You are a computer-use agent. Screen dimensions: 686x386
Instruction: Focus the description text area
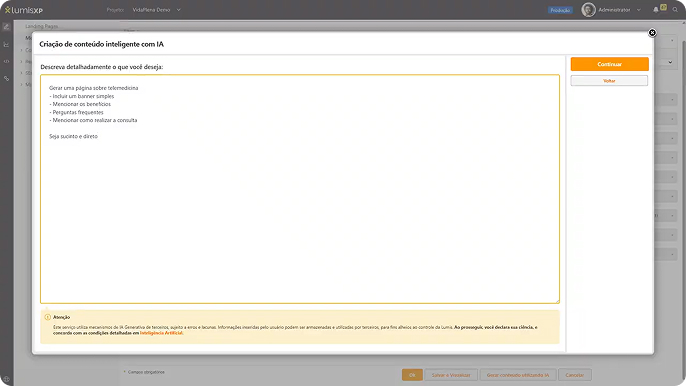[x=300, y=189]
